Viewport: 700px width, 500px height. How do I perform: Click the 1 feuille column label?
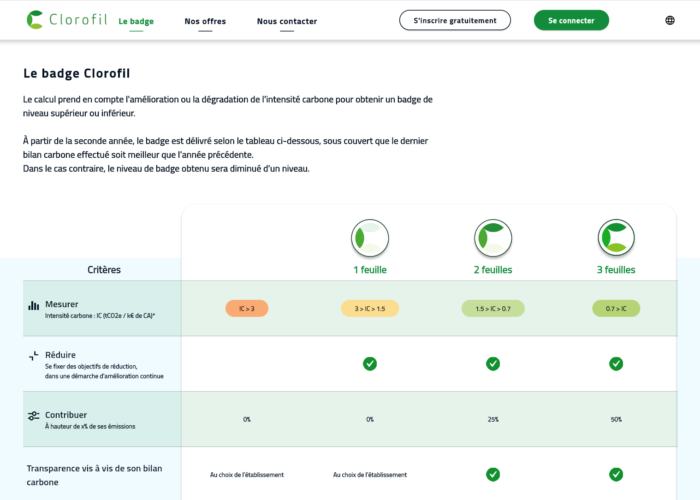(370, 270)
